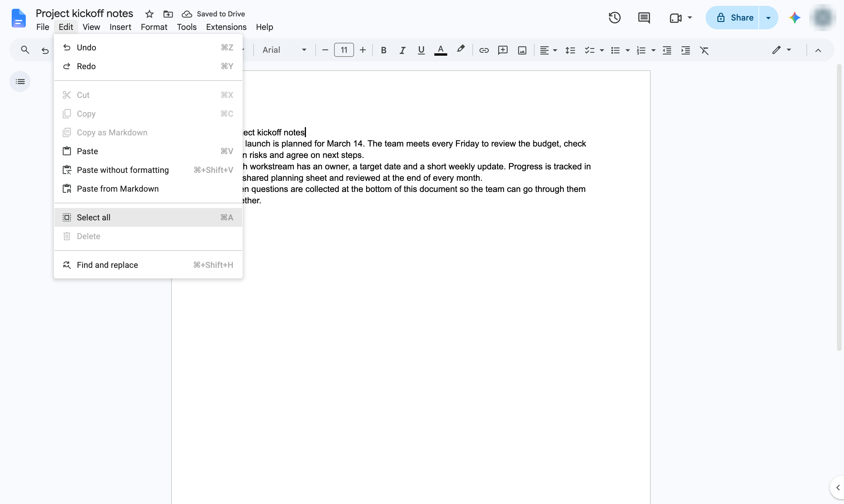Expand bulleted list options arrow

(x=627, y=50)
